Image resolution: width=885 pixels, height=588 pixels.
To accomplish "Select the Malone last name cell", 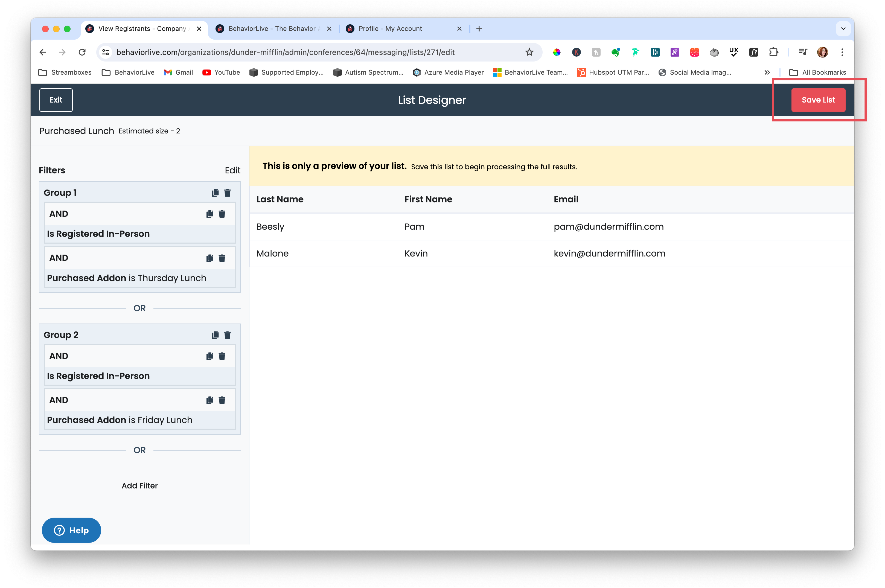I will coord(272,254).
